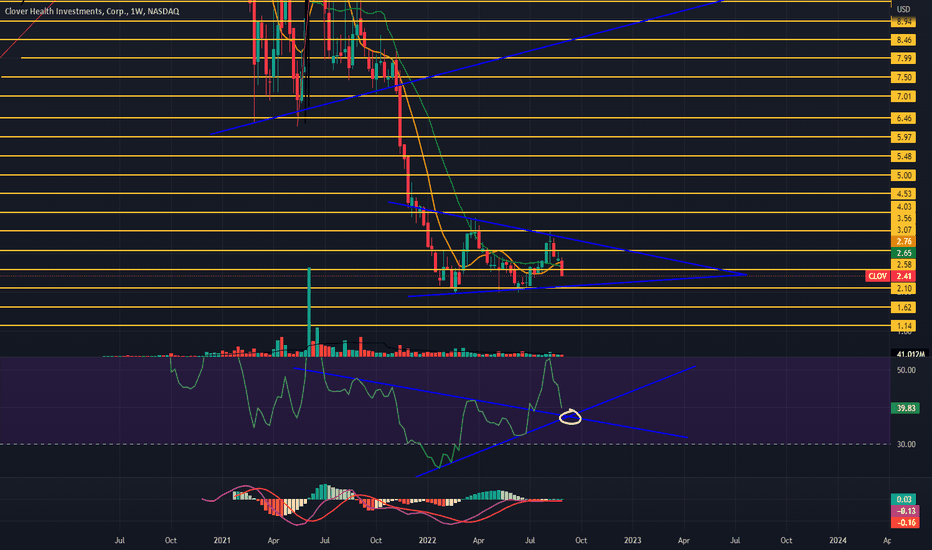Image resolution: width=932 pixels, height=550 pixels.
Task: Click the 2024 label on time axis
Action: [x=837, y=540]
